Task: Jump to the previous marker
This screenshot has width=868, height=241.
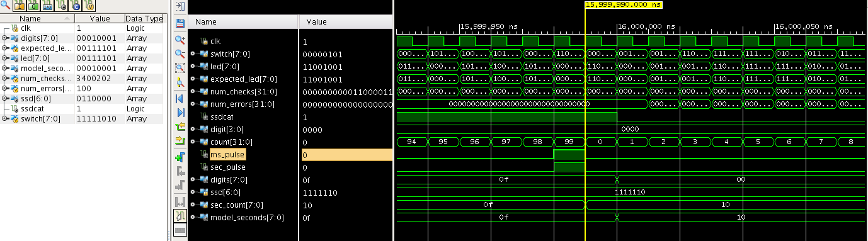Action: [x=180, y=171]
